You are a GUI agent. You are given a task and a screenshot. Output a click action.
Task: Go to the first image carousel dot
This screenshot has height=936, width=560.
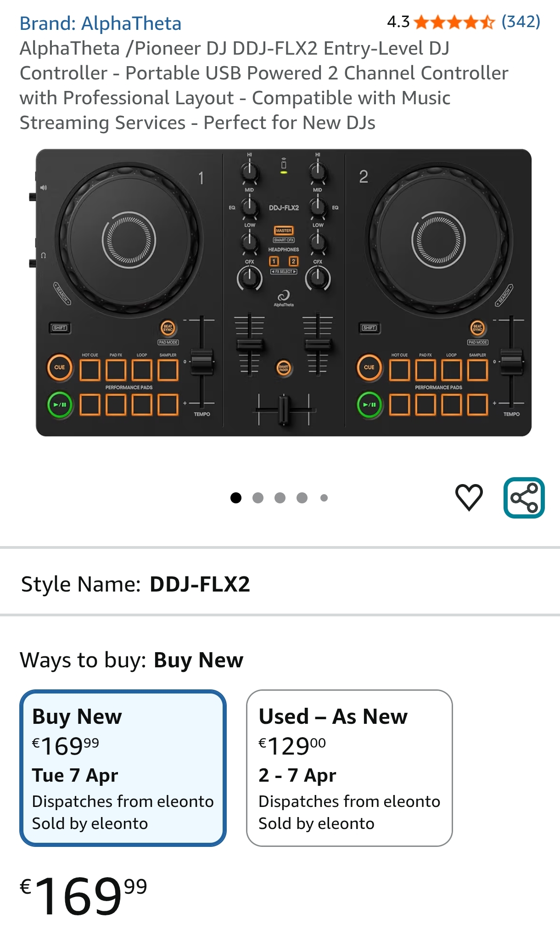point(236,498)
